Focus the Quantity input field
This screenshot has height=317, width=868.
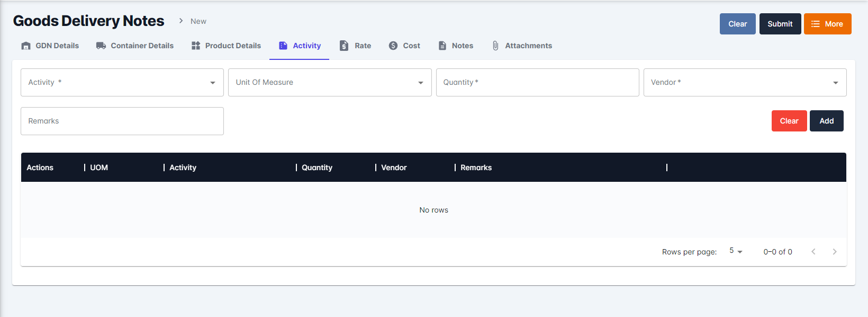pyautogui.click(x=537, y=82)
